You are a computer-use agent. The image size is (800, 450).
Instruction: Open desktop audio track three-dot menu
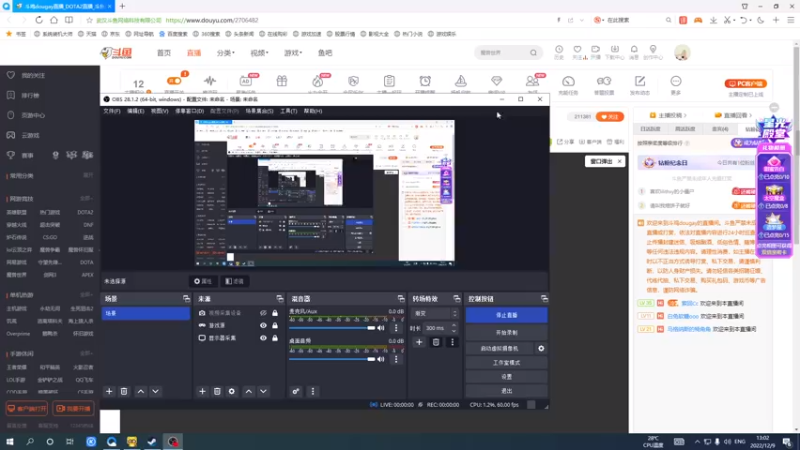tap(396, 359)
